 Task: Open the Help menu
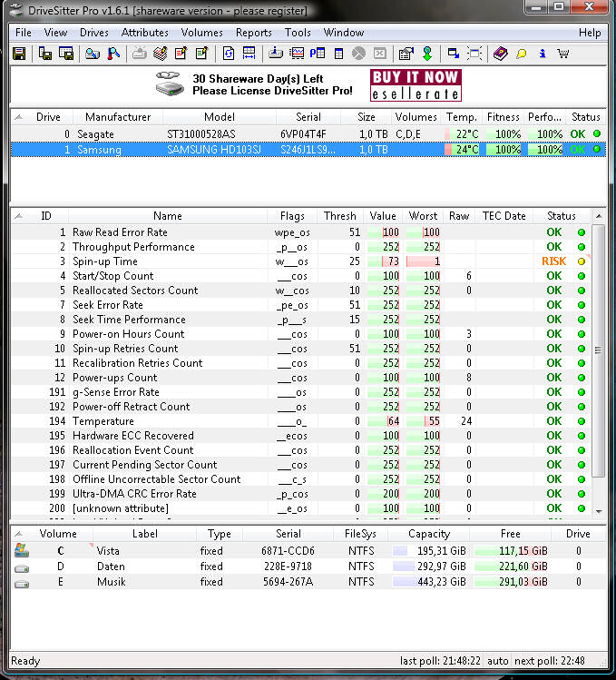590,33
